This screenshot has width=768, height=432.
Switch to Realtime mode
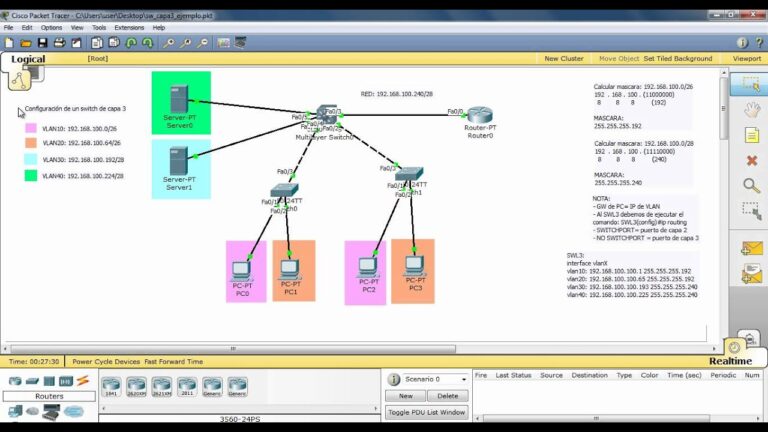(x=730, y=360)
